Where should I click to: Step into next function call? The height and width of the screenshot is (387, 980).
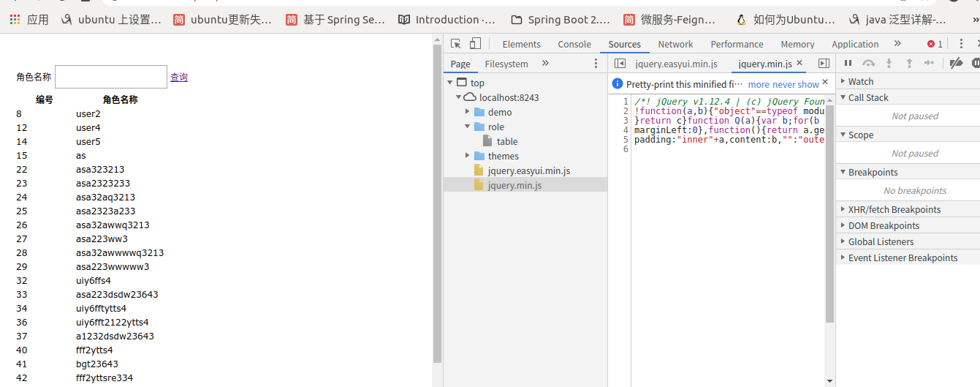(889, 64)
